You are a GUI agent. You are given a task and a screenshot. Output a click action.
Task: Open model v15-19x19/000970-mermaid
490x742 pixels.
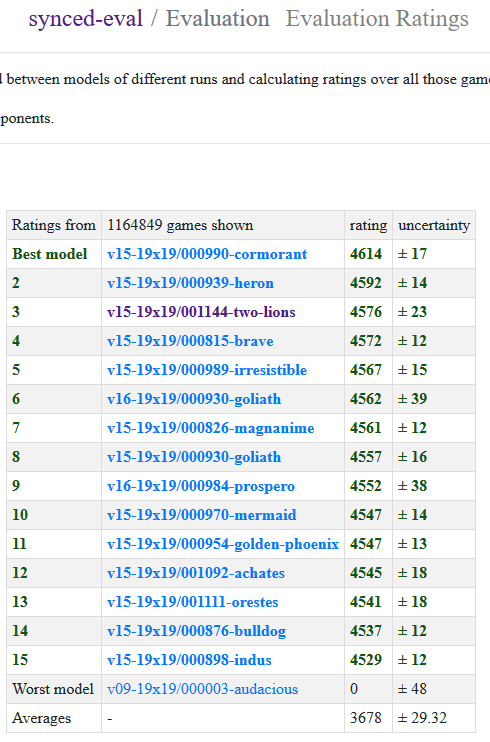point(202,515)
